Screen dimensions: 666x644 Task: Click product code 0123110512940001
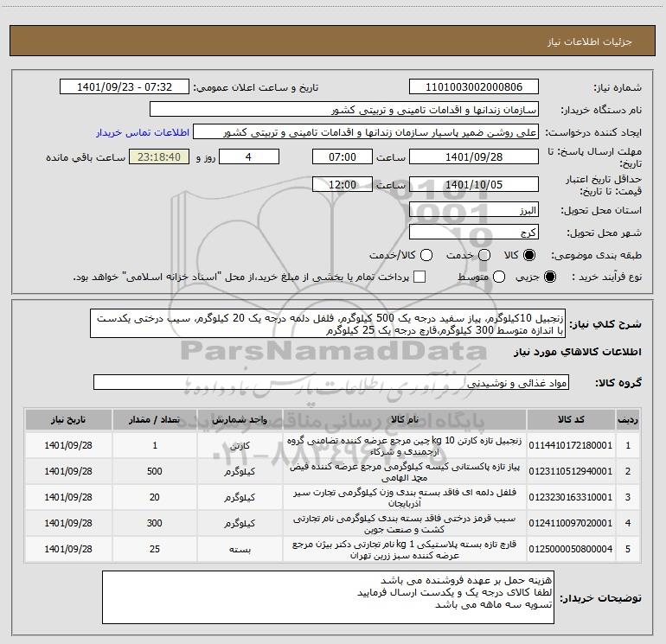(x=571, y=471)
